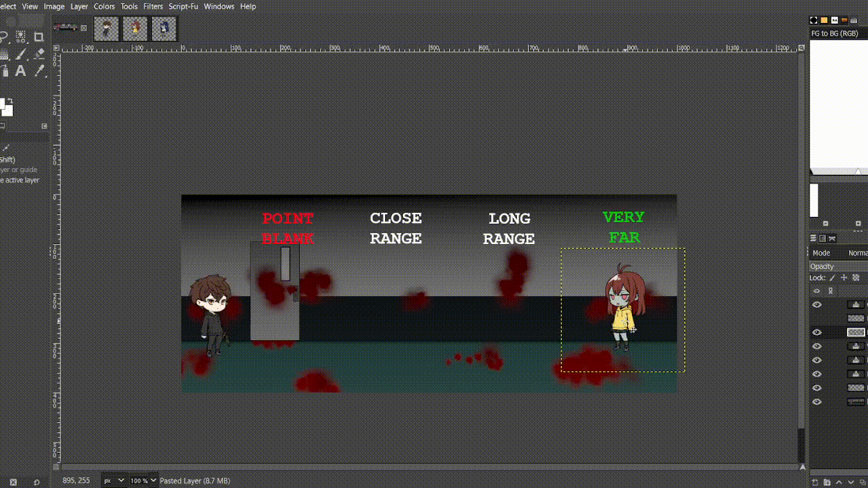Create a new layer button
This screenshot has width=868, height=488.
[816, 482]
